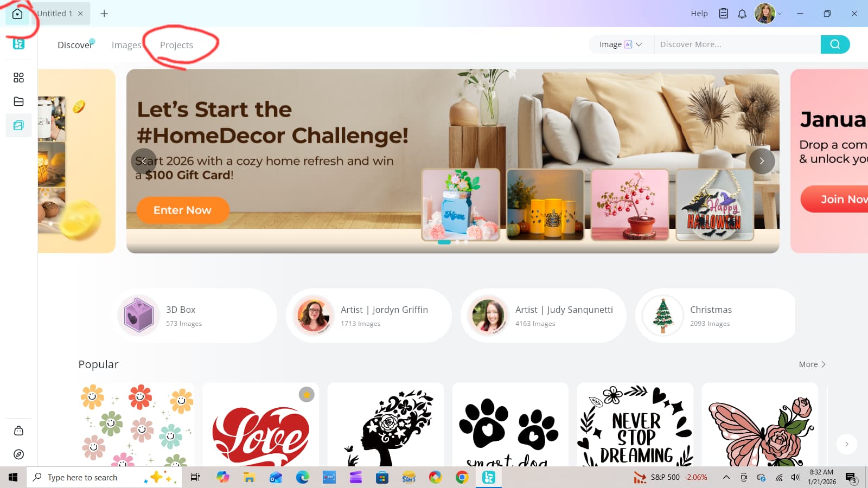
Task: Open the notifications bell
Action: 742,14
